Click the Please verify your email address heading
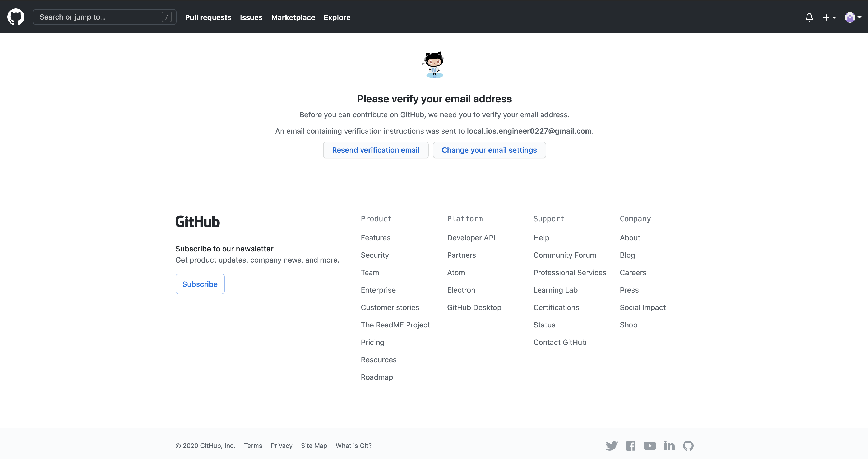The height and width of the screenshot is (459, 868). 434,99
